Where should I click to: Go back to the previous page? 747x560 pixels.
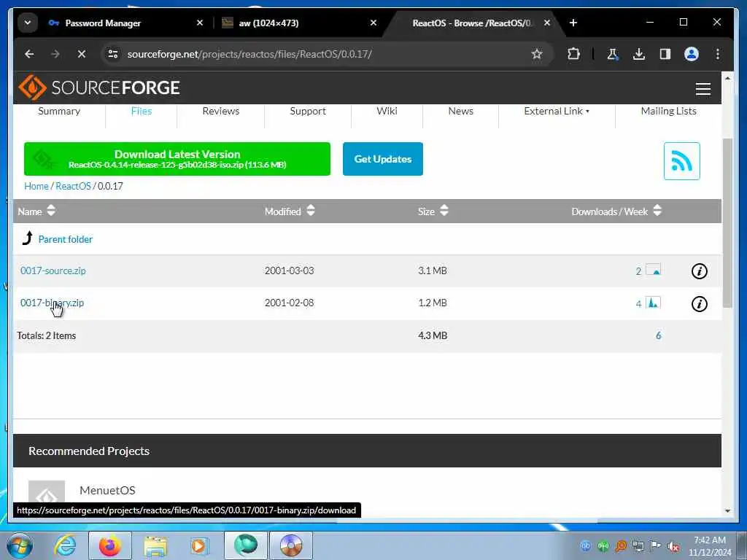coord(29,54)
